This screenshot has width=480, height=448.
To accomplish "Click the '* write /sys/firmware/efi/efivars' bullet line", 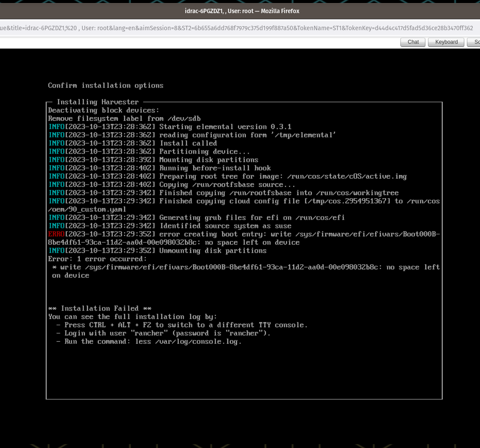I will pos(246,272).
